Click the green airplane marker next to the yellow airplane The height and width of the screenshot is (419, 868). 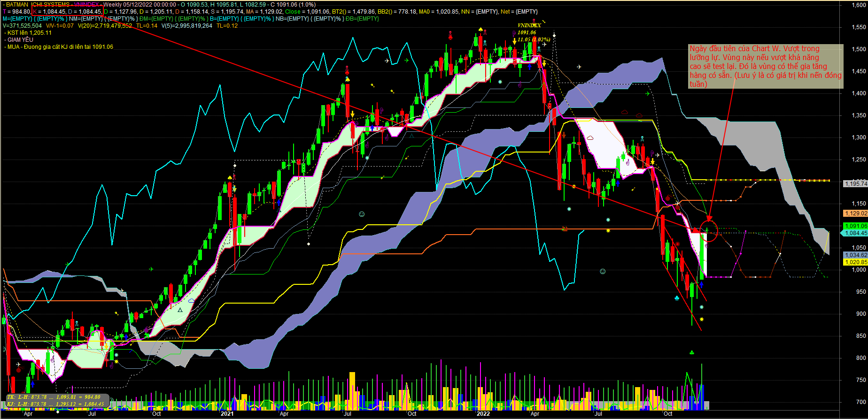[x=407, y=60]
